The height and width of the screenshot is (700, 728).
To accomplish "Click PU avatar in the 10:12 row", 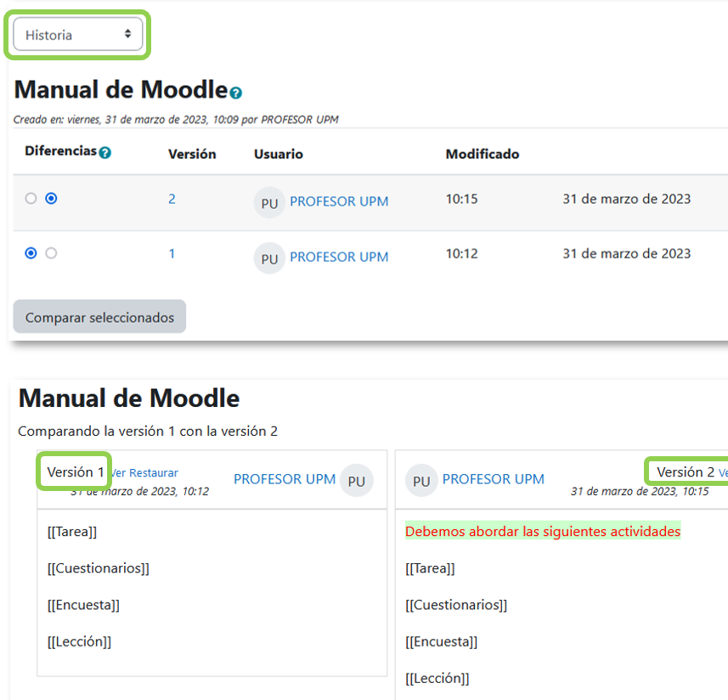I will pos(269,258).
